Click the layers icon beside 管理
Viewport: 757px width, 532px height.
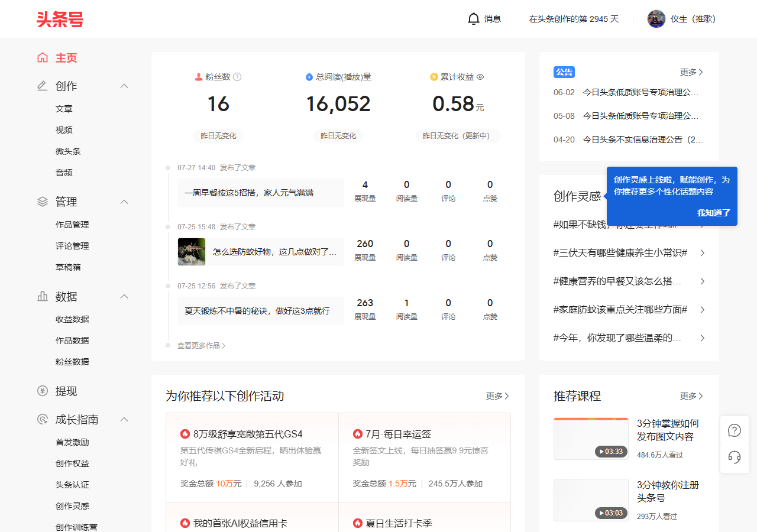pyautogui.click(x=43, y=202)
